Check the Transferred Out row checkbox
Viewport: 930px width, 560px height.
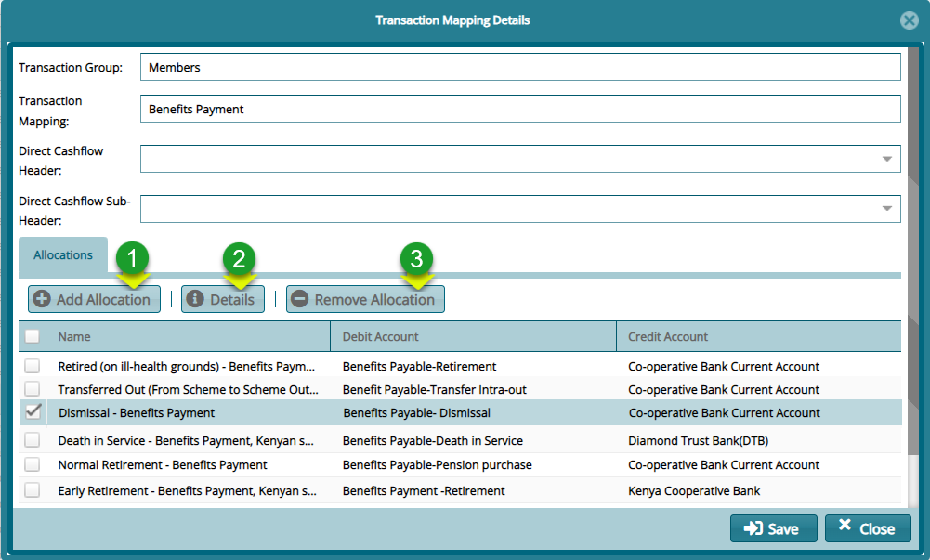(x=32, y=389)
